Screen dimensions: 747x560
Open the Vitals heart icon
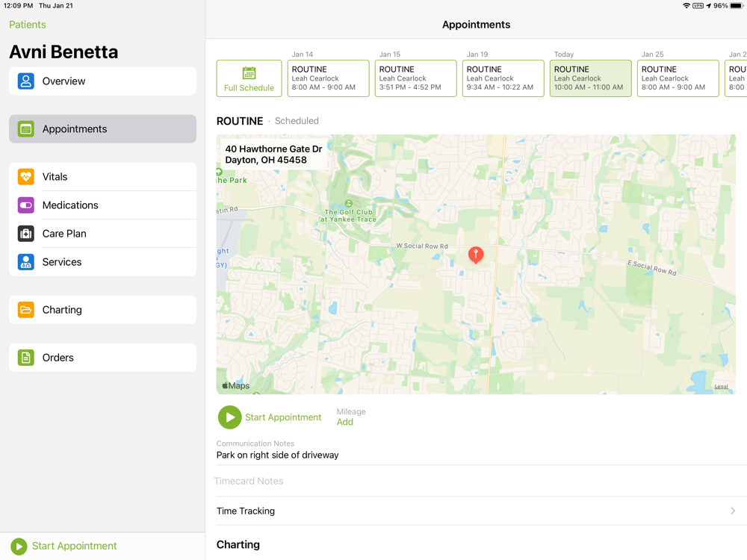coord(25,177)
